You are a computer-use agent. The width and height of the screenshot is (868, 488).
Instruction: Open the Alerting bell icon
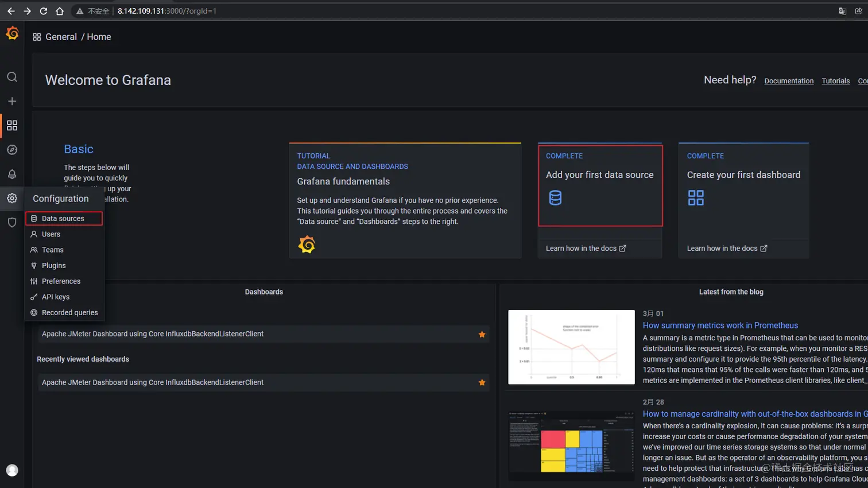pos(12,174)
